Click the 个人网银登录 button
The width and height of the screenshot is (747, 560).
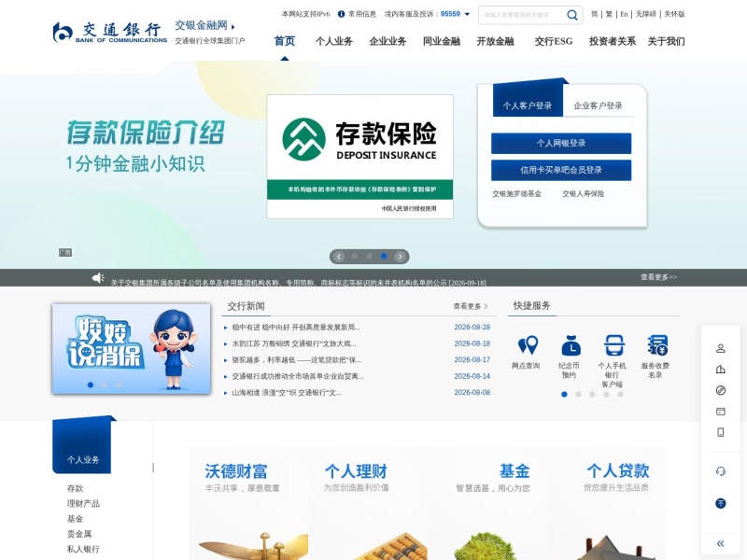[x=561, y=144]
